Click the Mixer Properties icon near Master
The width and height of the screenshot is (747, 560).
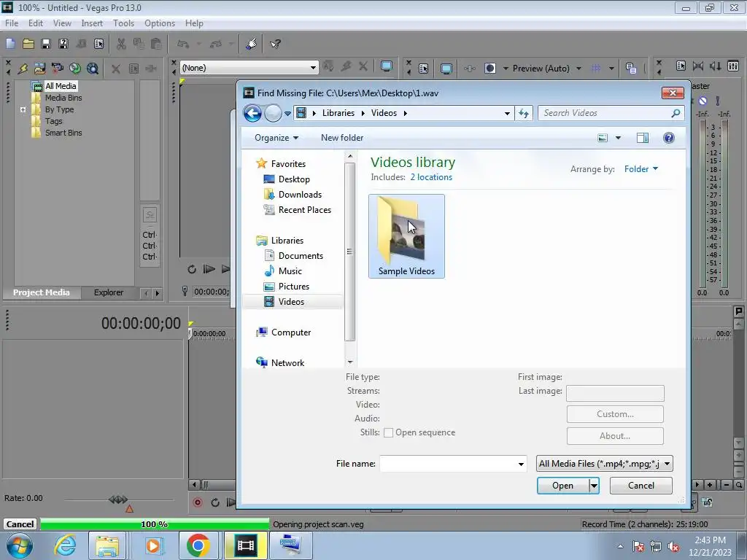tap(681, 66)
